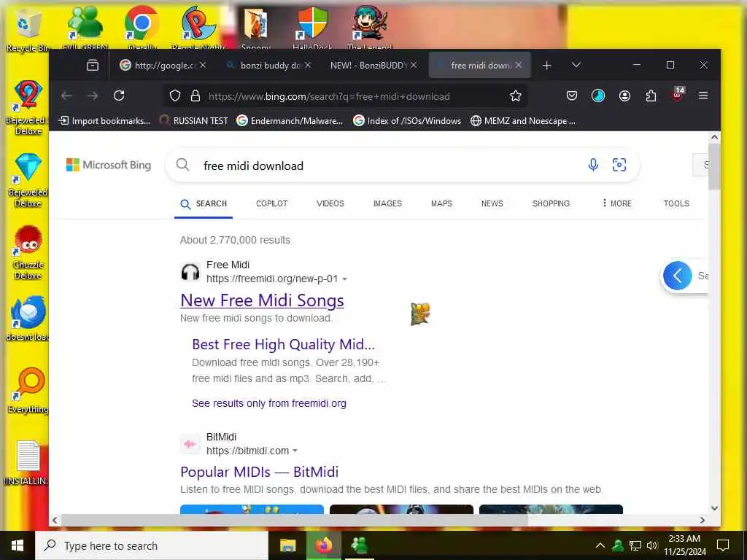Viewport: 747px width, 560px height.
Task: Open Bing search TOOLS
Action: tap(676, 203)
